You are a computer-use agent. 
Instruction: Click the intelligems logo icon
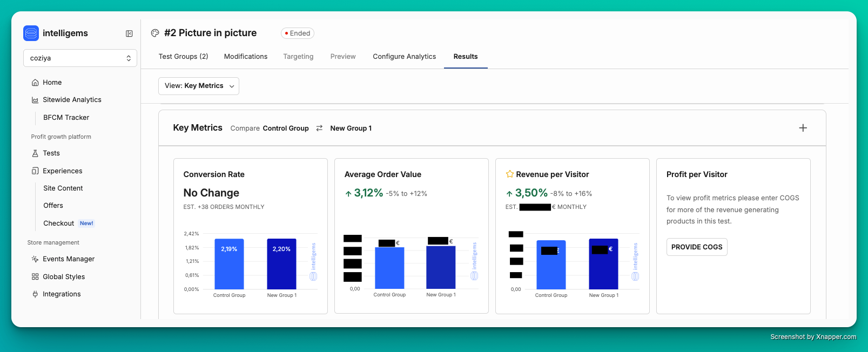pos(31,33)
